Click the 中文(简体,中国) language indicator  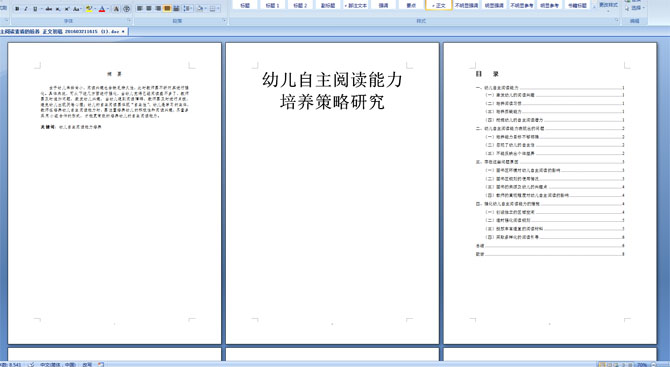pos(58,364)
